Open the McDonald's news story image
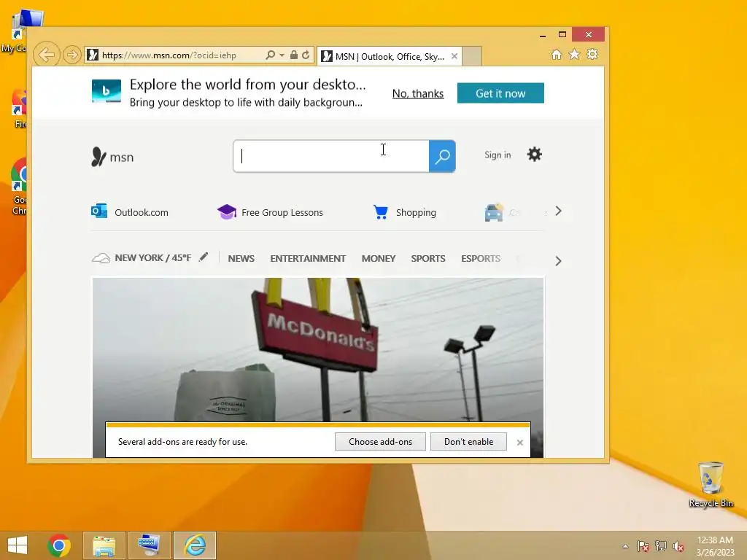 [x=318, y=349]
